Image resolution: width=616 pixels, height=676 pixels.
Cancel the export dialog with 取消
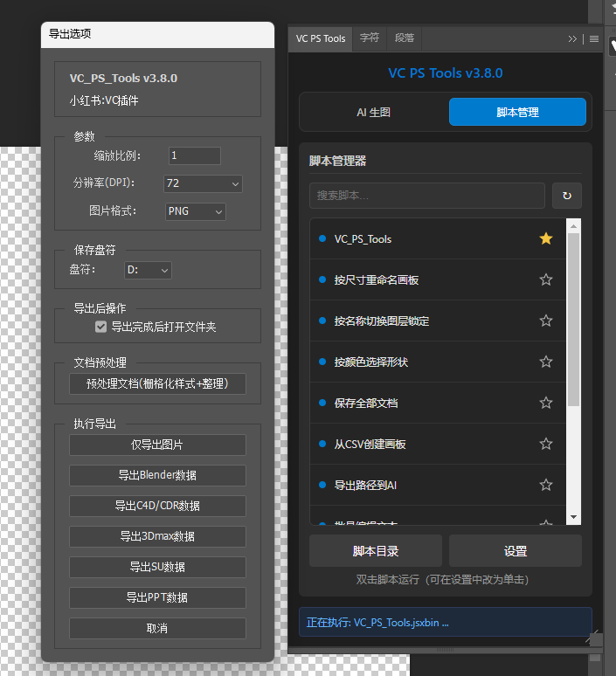[x=157, y=628]
